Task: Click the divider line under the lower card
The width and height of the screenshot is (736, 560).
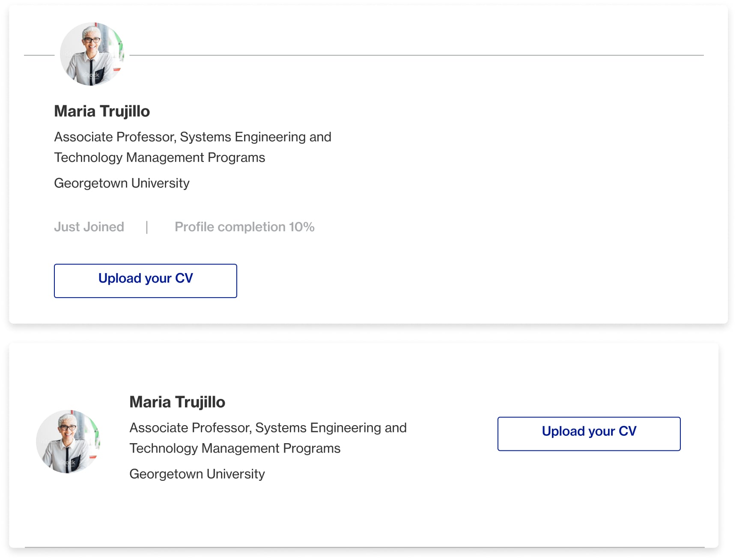Action: [364, 547]
